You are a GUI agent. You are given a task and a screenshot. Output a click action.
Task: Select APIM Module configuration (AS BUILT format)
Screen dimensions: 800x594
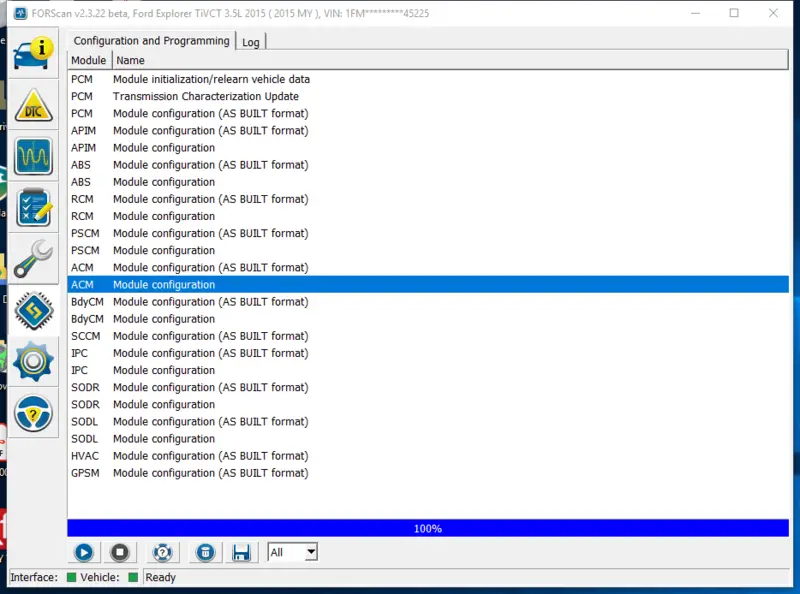coord(428,131)
